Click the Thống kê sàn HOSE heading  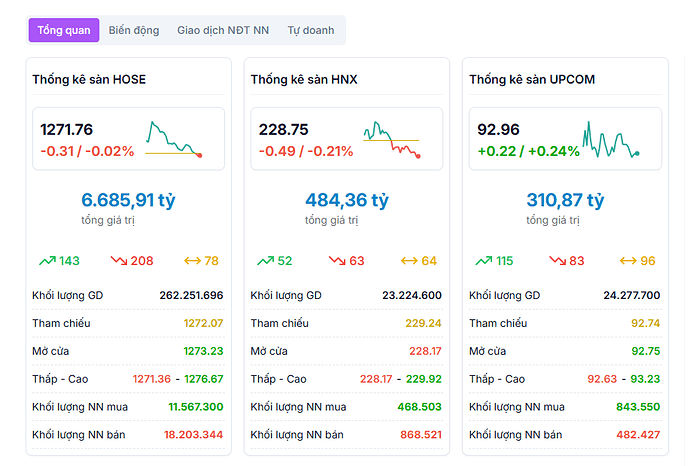(90, 79)
